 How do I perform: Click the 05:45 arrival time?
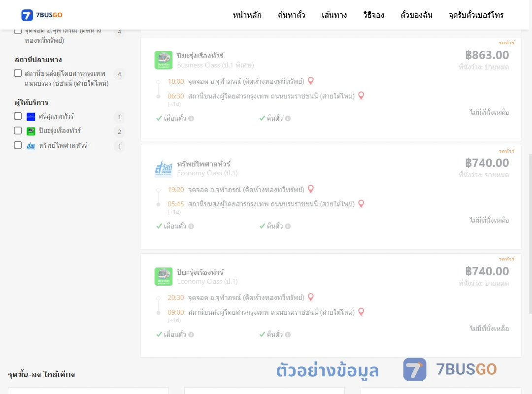[176, 204]
